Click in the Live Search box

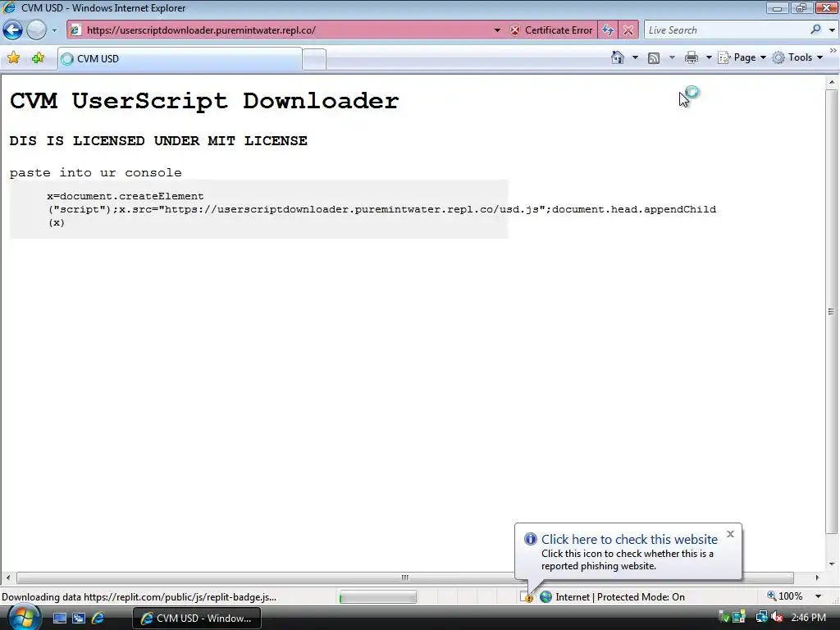(x=726, y=30)
